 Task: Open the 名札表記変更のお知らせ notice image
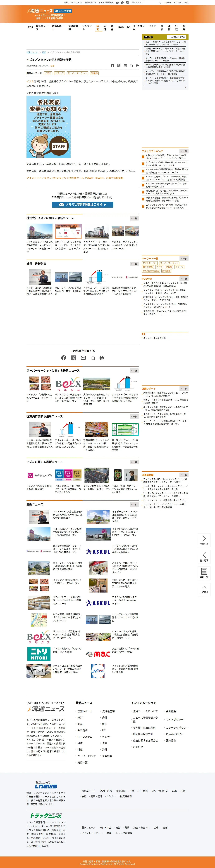click(49, 127)
